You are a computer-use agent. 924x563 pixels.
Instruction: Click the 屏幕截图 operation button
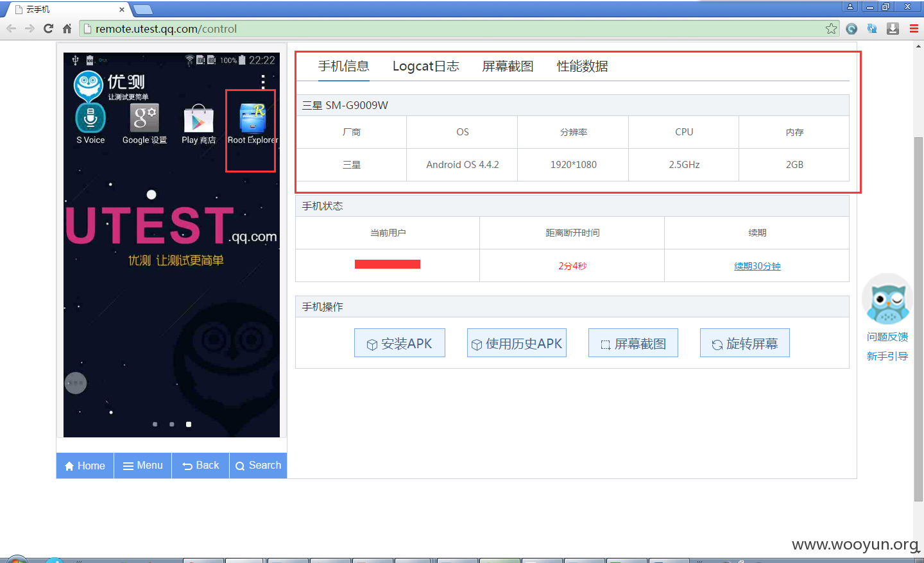click(x=633, y=343)
